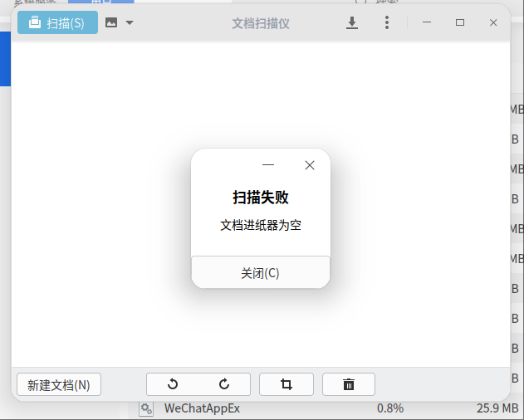Screen dimensions: 524x420
Task: Click the 文档进纸器为空 error message
Action: click(261, 225)
